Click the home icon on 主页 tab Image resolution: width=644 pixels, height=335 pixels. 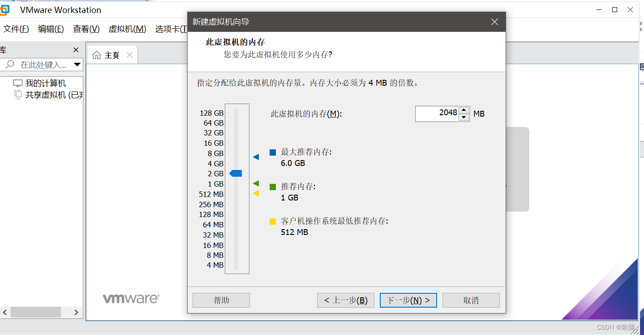click(96, 55)
